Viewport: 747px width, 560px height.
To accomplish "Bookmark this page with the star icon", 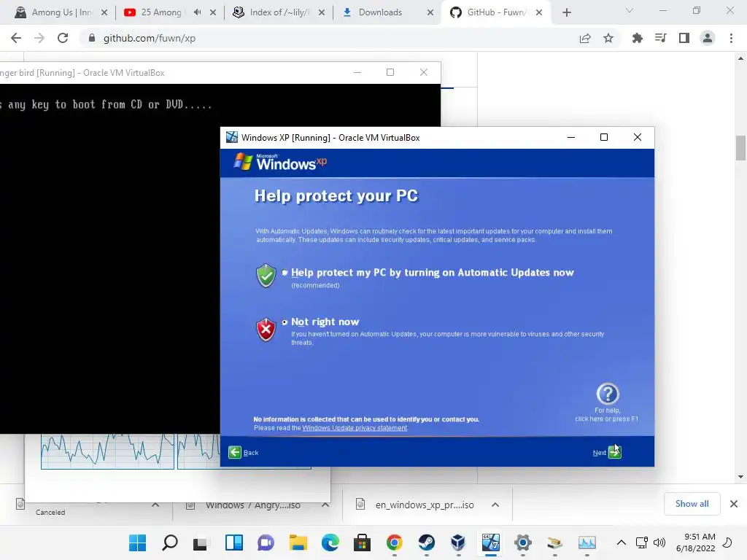I will tap(608, 38).
